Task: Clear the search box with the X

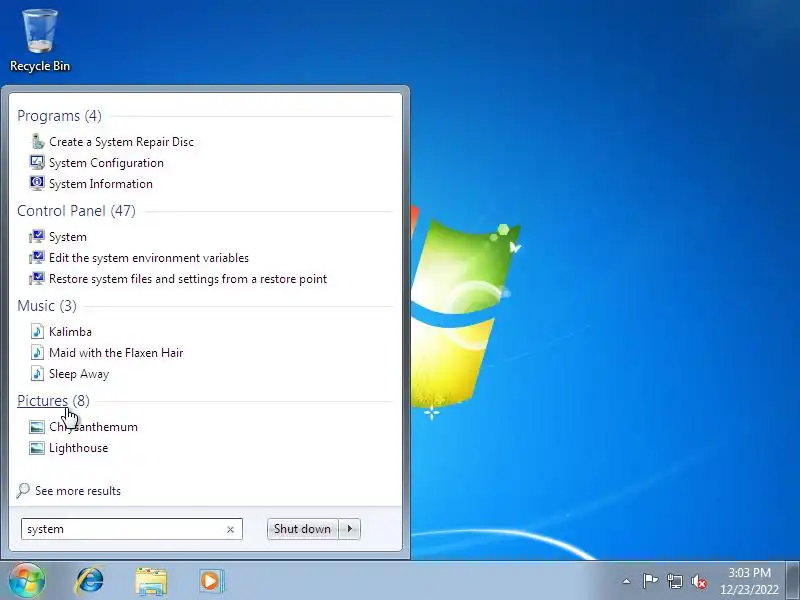Action: pyautogui.click(x=230, y=529)
